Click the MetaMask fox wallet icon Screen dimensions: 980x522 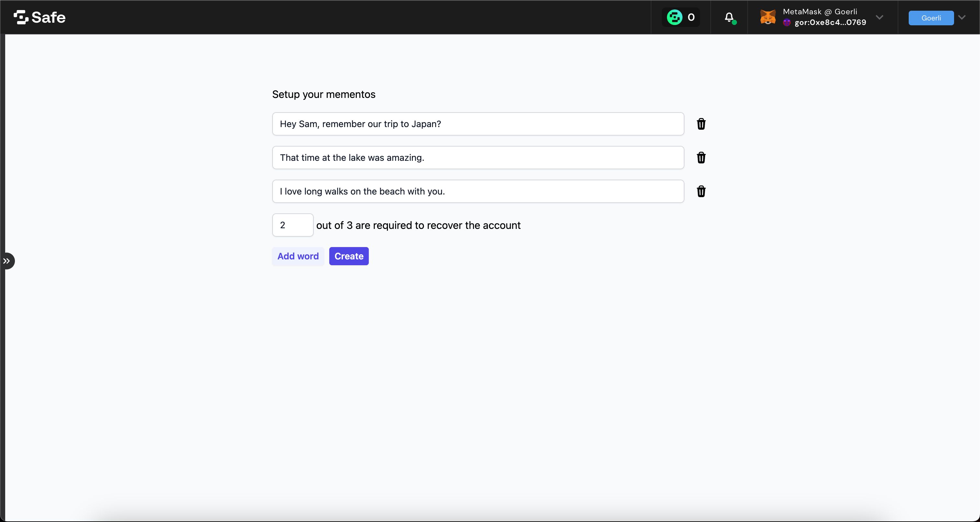[768, 18]
